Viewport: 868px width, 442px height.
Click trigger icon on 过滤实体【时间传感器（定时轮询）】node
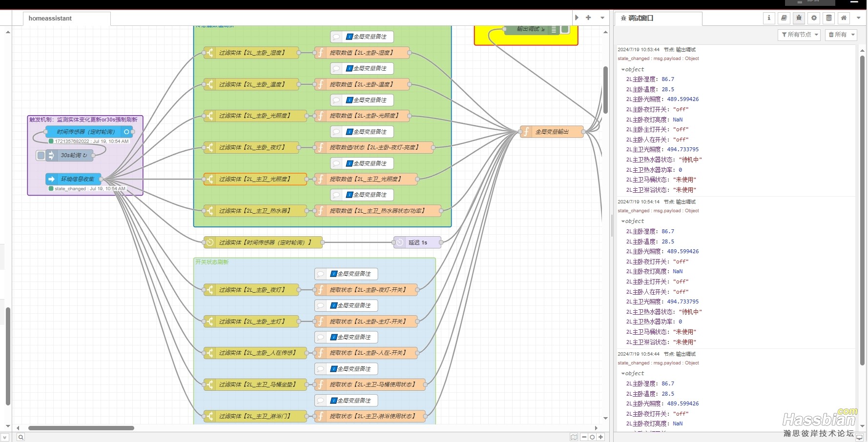tap(210, 242)
